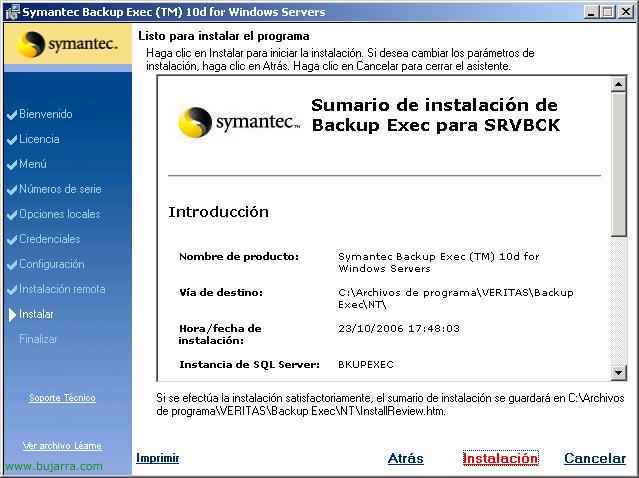The image size is (639, 478).
Task: Click the 'Hora/fecha de instalación:' label
Action: [x=220, y=335]
